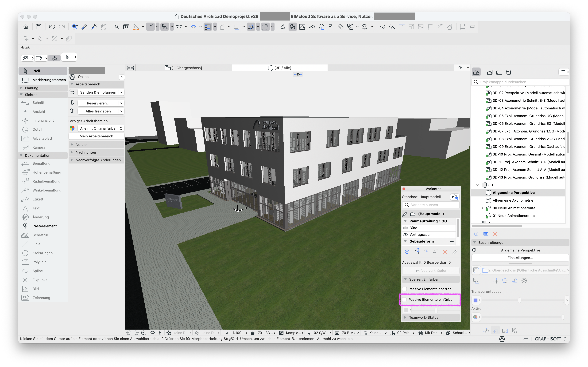This screenshot has width=588, height=367.
Task: Select the Ansicht tool
Action: coord(43,112)
